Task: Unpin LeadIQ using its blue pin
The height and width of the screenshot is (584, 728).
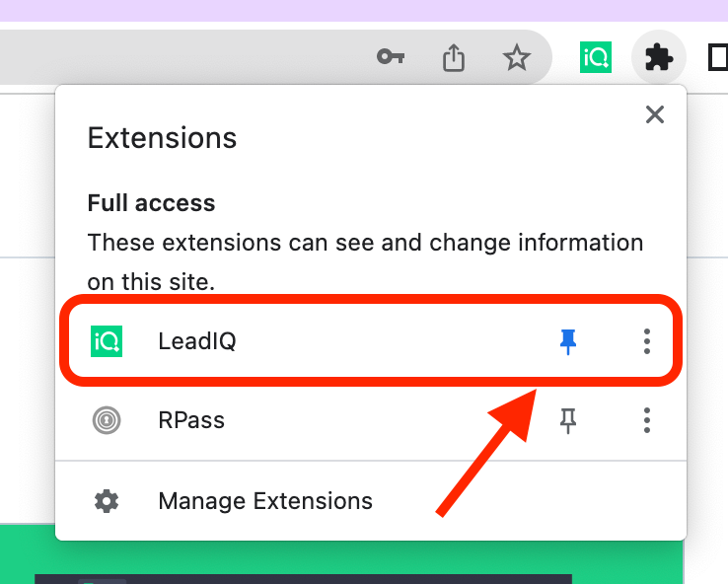Action: click(x=568, y=341)
